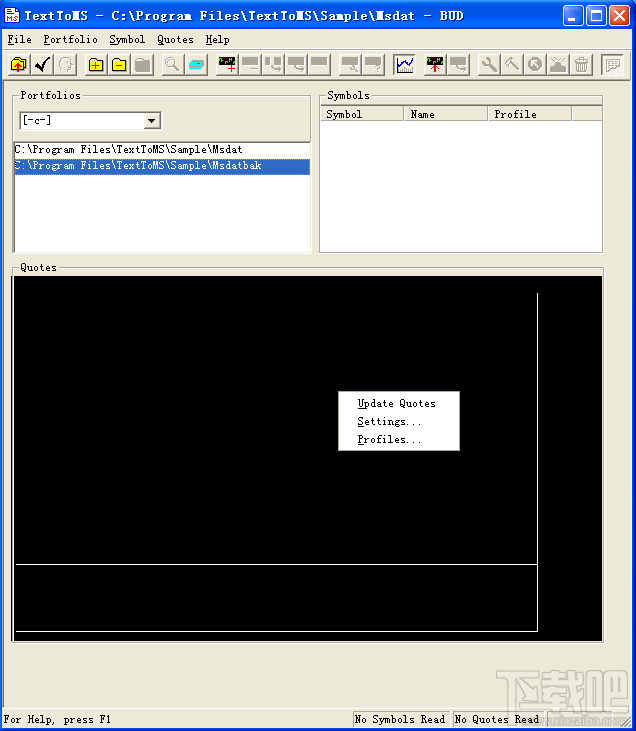The width and height of the screenshot is (636, 731).
Task: Click the grayed export arrow icon after update quotes
Action: coord(458,65)
